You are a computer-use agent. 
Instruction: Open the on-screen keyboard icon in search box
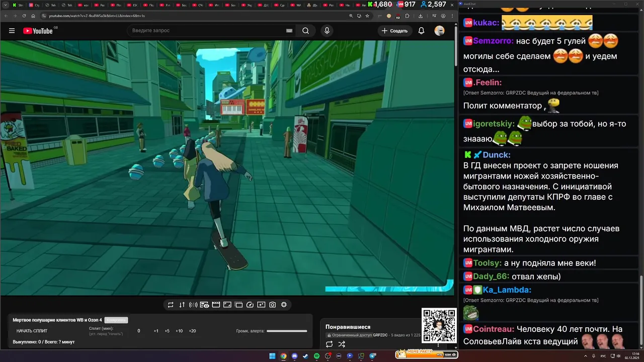coord(289,31)
